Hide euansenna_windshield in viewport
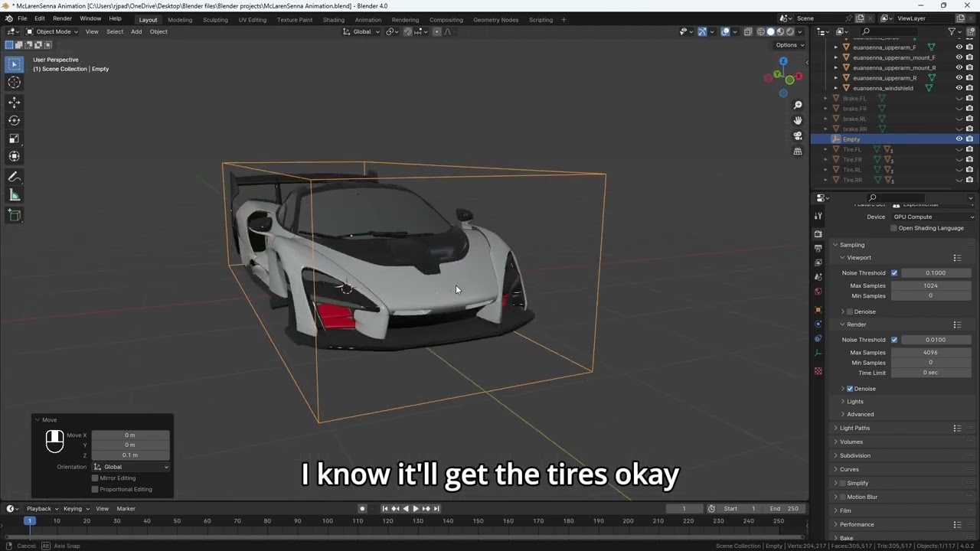Viewport: 980px width, 551px height. (959, 88)
